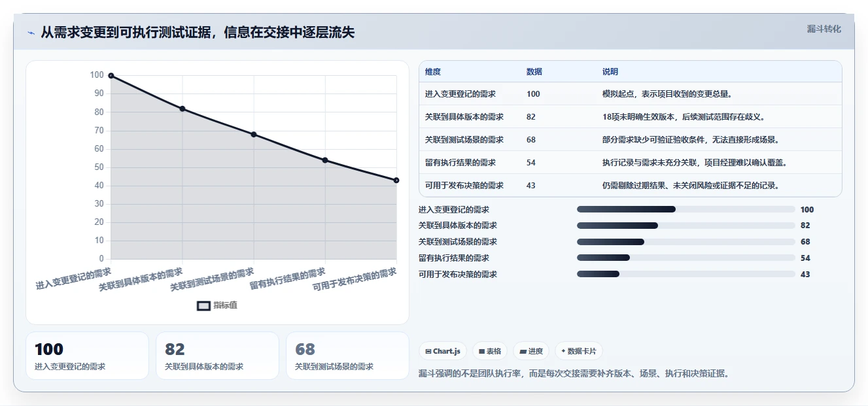Open the data card showing 100
Screen dimensions: 868x406
[x=87, y=356]
